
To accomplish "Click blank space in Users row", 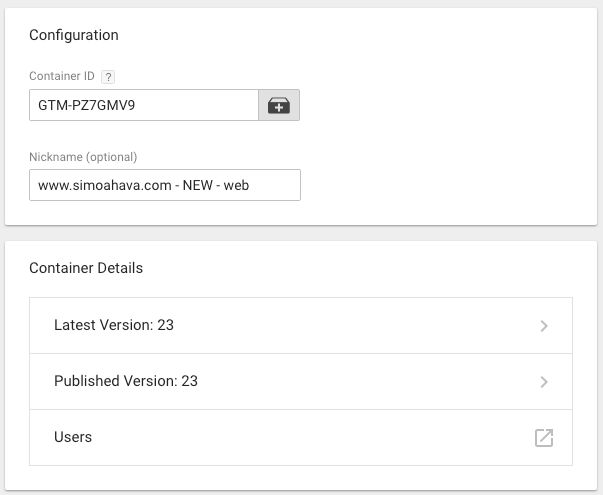I will (308, 438).
